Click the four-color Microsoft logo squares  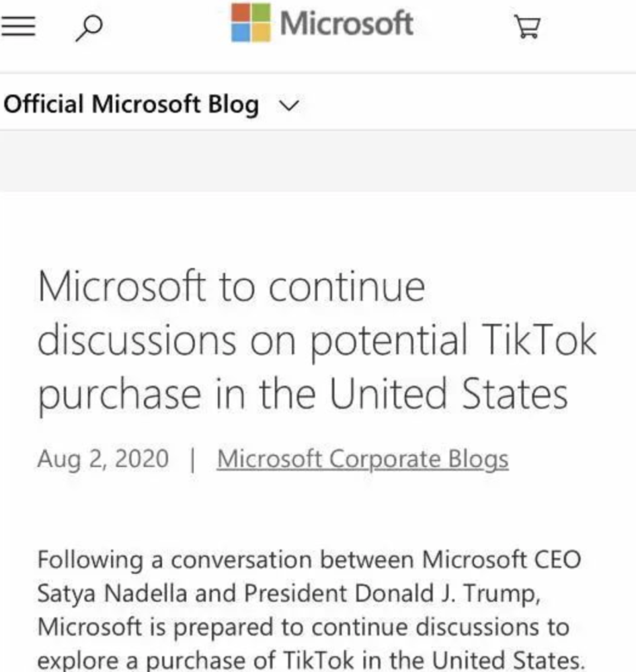click(x=251, y=22)
